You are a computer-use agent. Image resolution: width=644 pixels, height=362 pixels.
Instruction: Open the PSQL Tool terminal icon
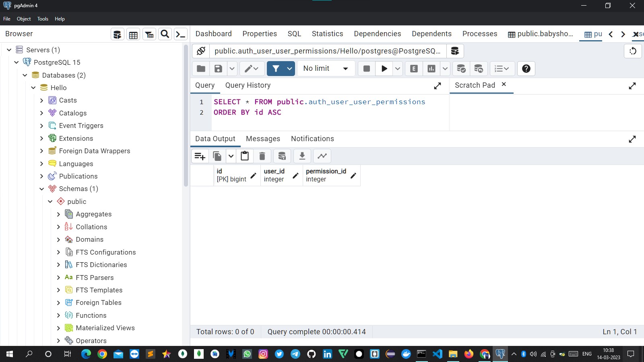[x=181, y=34]
